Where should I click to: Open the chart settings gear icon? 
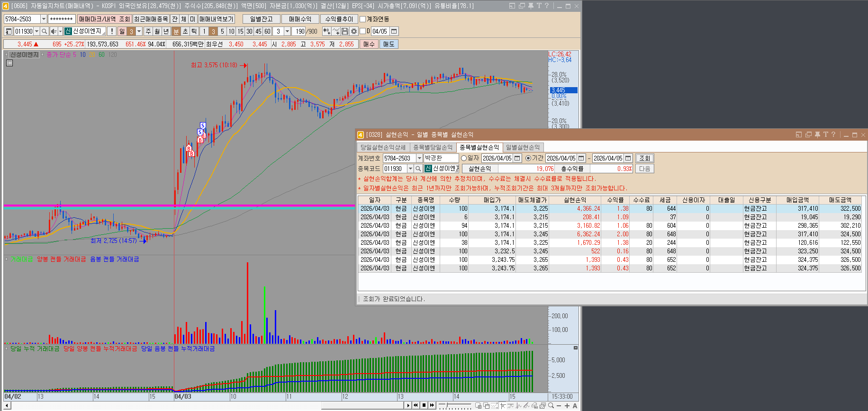point(354,31)
